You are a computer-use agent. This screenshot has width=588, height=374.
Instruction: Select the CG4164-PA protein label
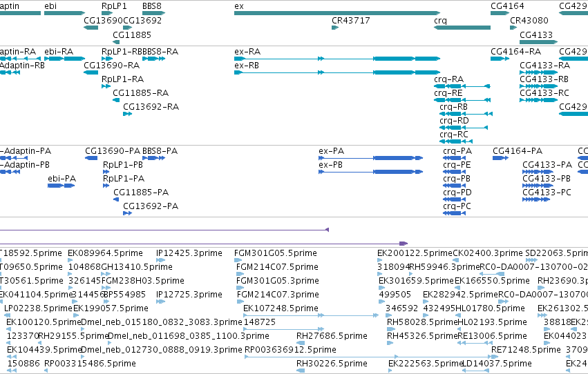tap(518, 151)
